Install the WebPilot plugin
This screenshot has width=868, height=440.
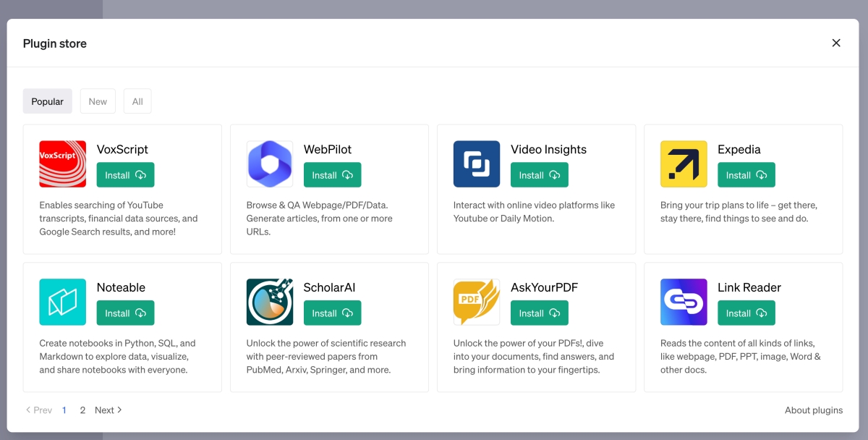pyautogui.click(x=332, y=175)
